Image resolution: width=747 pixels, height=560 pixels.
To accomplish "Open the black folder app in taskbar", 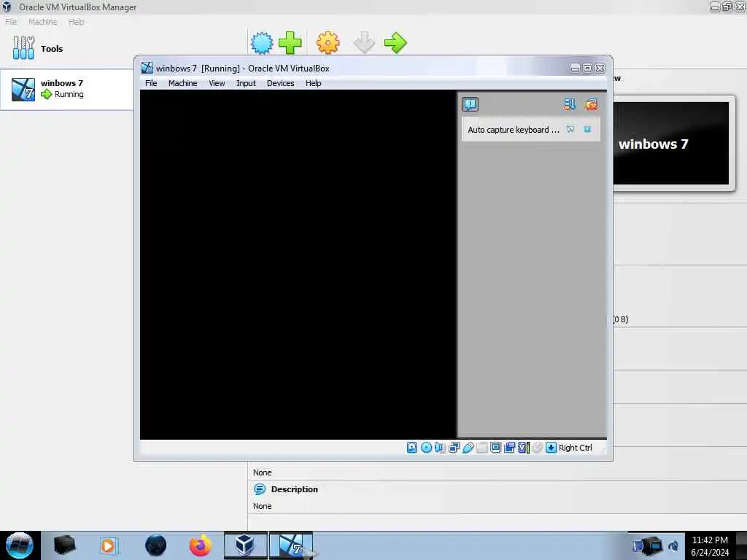I will (64, 545).
